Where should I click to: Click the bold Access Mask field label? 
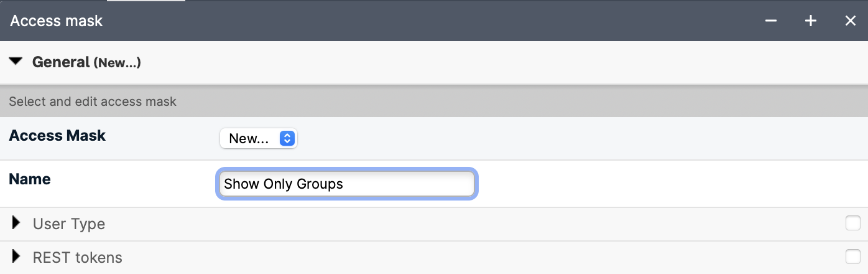57,136
